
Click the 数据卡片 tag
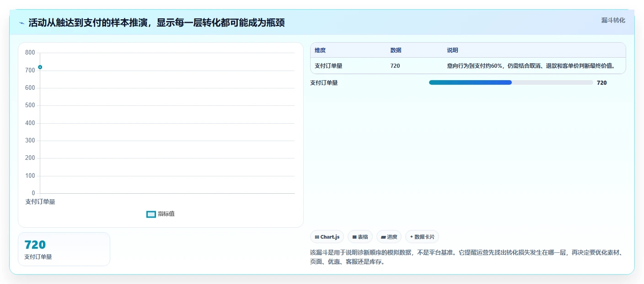pyautogui.click(x=422, y=237)
